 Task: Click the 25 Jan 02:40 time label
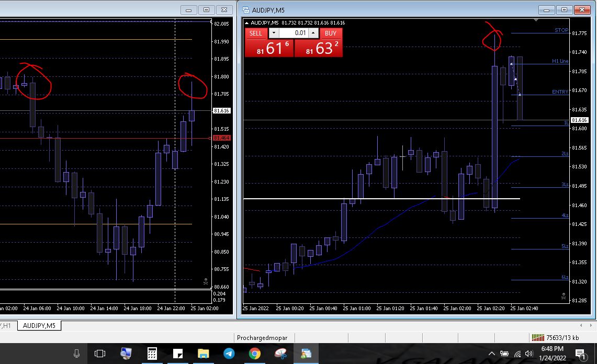pyautogui.click(x=524, y=309)
